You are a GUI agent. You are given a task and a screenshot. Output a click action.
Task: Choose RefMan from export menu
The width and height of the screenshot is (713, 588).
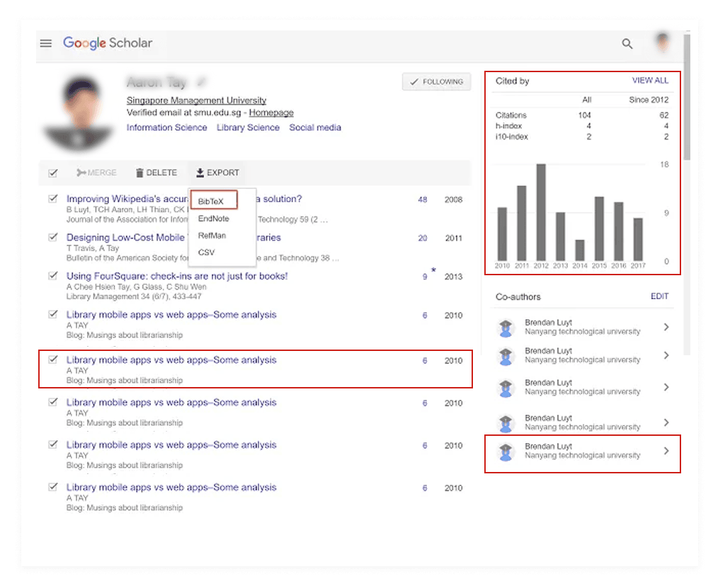point(212,236)
